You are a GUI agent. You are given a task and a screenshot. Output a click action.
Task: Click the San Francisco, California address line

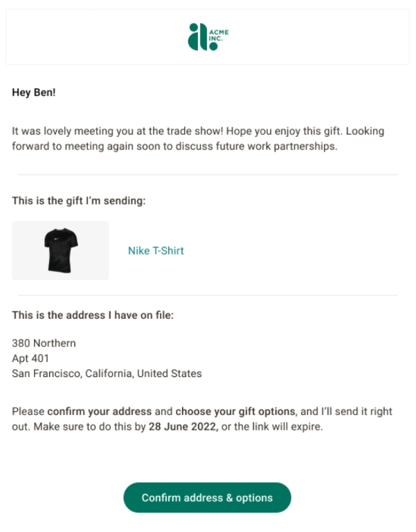point(107,374)
